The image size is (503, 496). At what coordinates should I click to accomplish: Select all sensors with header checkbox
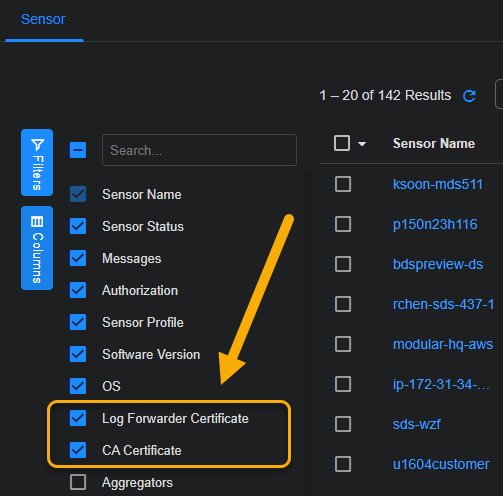(x=342, y=143)
